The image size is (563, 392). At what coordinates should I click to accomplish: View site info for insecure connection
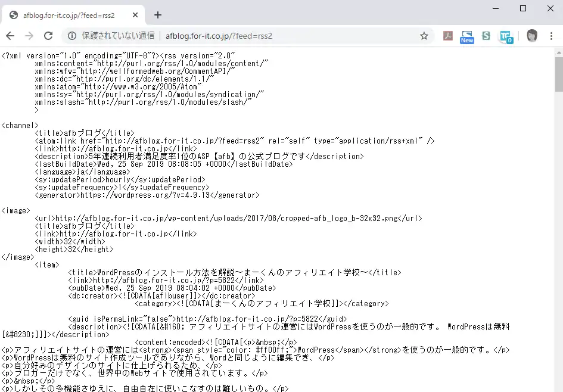tap(72, 36)
